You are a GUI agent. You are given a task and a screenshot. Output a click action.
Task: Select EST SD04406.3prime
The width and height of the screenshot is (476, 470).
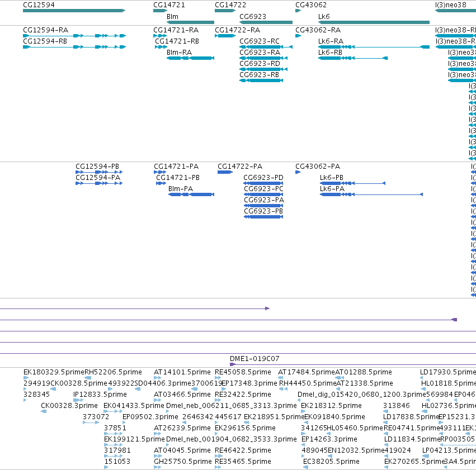point(162,383)
